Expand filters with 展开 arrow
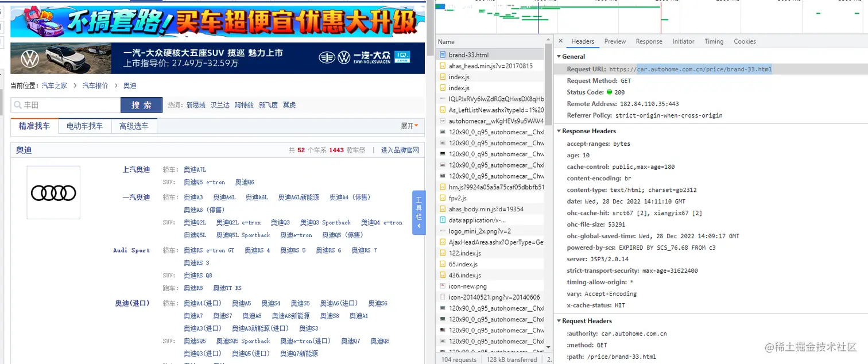868x364 pixels. [409, 126]
